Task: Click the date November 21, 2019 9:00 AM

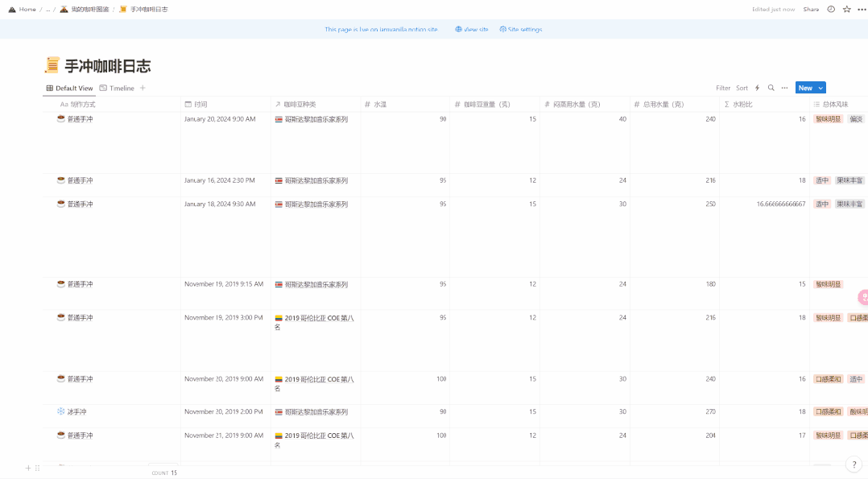Action: [224, 436]
